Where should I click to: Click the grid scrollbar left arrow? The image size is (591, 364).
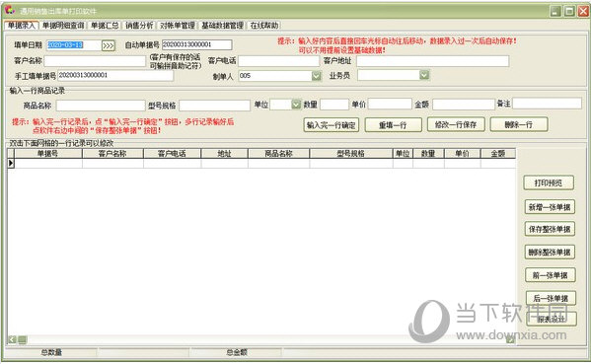pos(12,340)
